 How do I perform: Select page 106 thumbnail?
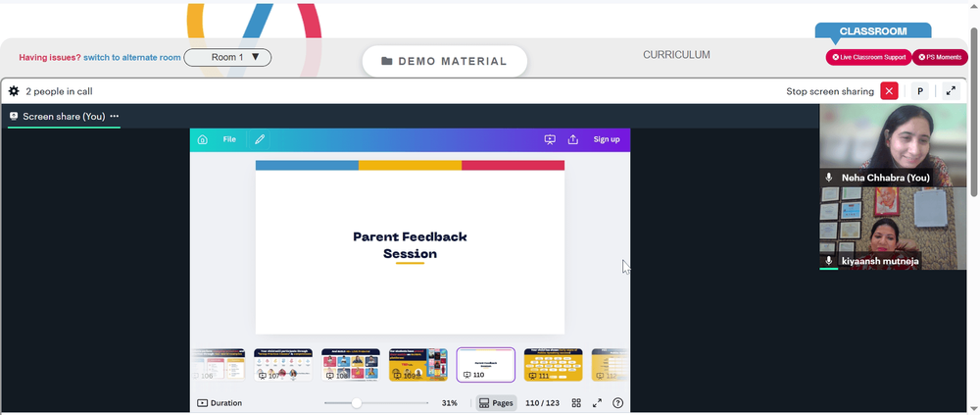(x=218, y=365)
